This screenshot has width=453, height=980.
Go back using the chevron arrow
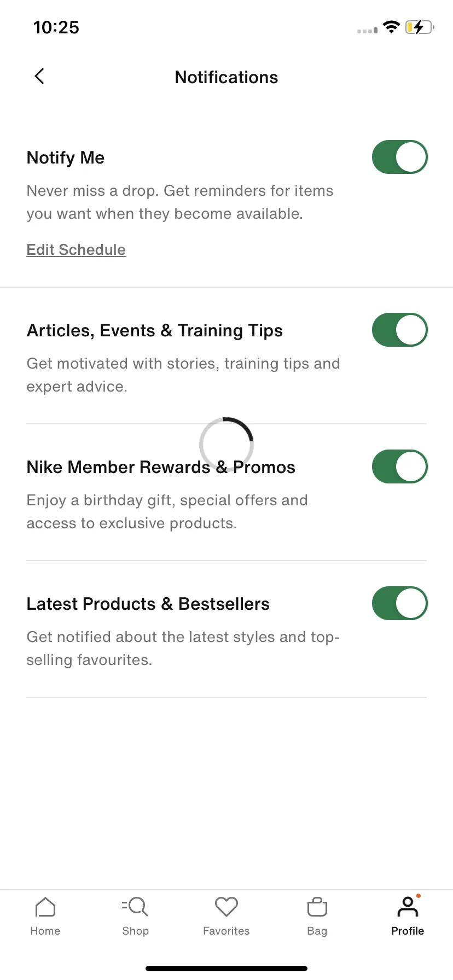(x=39, y=77)
